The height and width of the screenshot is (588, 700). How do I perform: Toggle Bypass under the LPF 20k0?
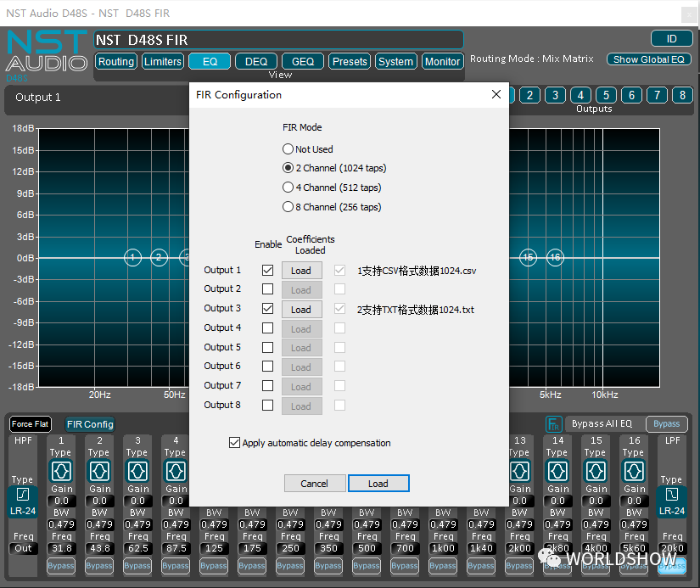click(672, 566)
